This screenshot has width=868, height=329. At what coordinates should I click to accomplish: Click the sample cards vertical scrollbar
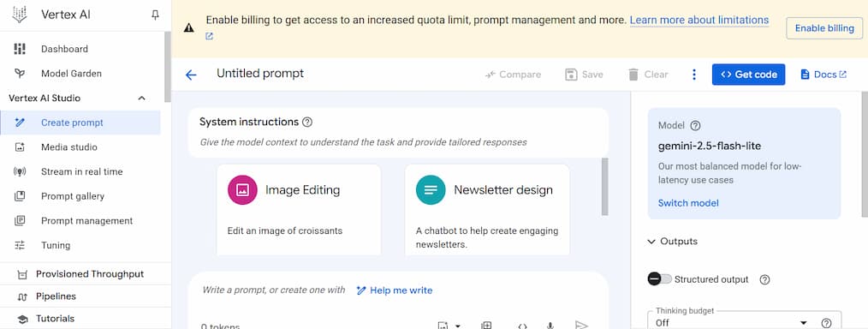click(x=604, y=187)
